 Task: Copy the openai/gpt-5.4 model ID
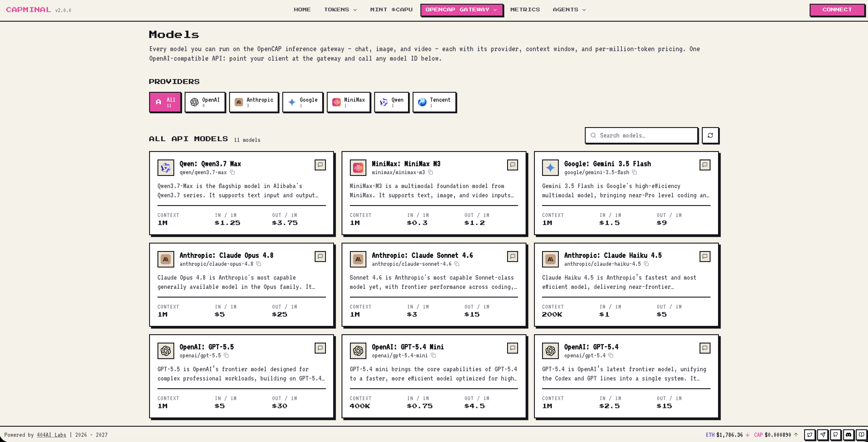point(611,355)
